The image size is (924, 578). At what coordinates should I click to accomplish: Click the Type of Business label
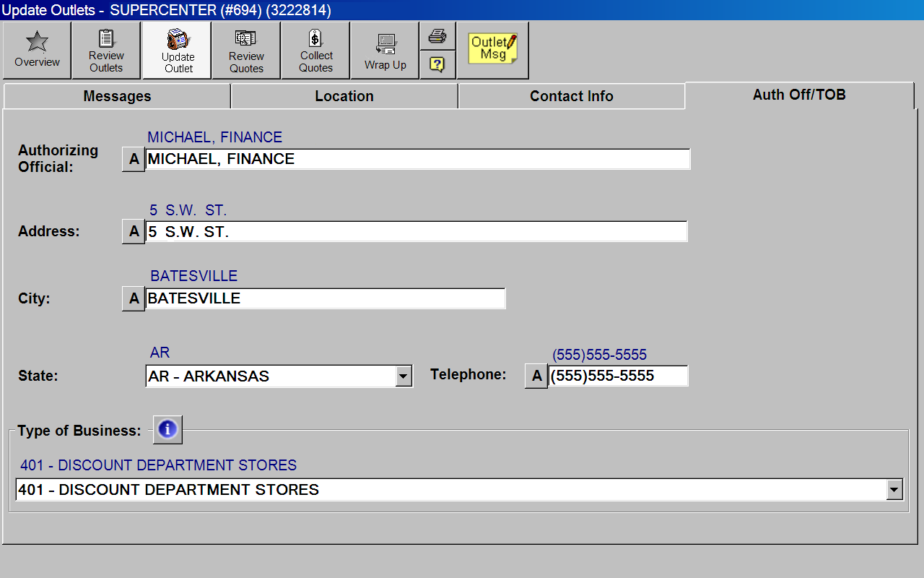coord(79,431)
